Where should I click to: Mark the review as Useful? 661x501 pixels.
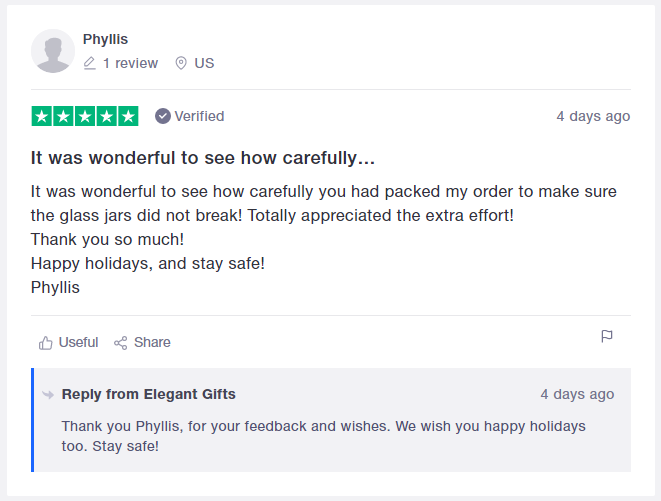point(78,342)
